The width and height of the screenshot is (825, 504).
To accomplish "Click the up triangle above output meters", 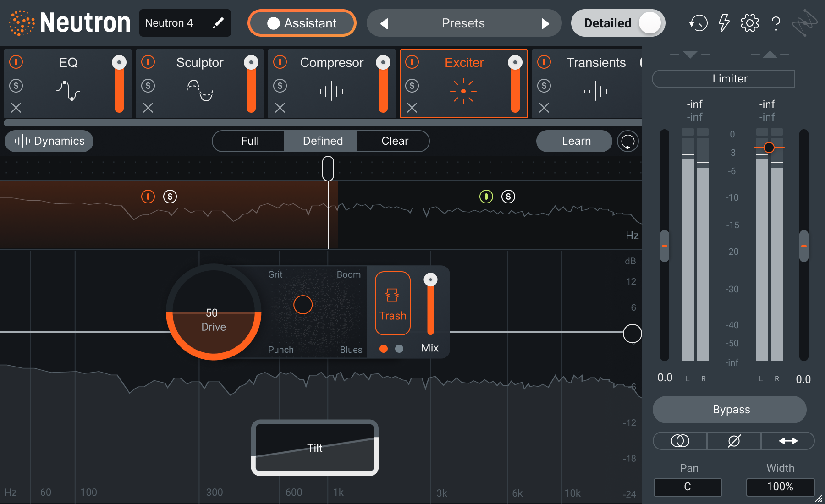I will tap(770, 55).
